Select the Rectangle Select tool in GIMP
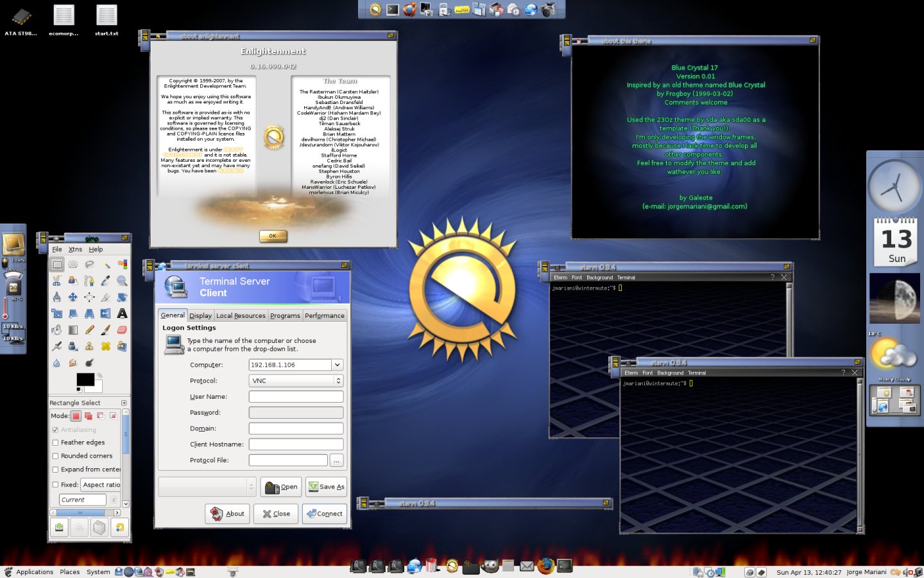This screenshot has width=924, height=578. point(57,264)
